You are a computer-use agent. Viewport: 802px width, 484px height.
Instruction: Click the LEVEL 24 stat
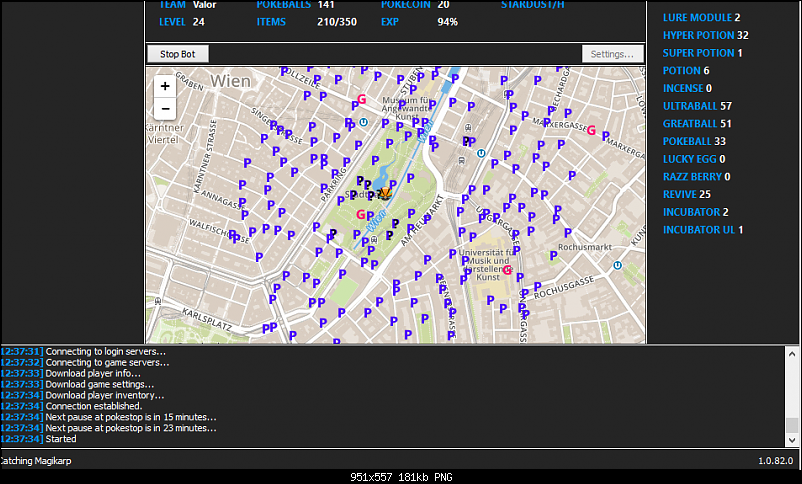(x=182, y=22)
